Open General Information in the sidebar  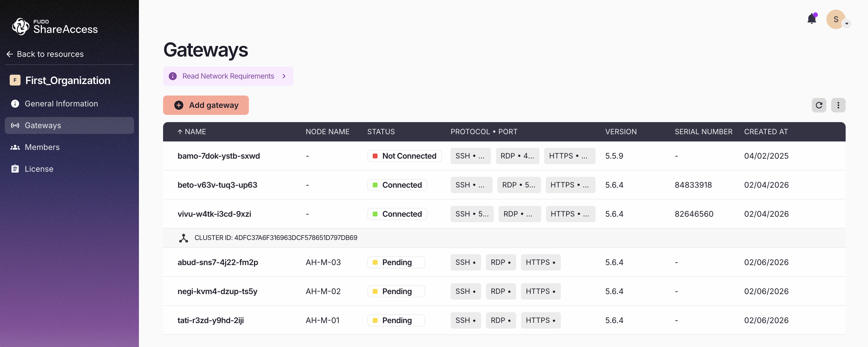(x=61, y=104)
